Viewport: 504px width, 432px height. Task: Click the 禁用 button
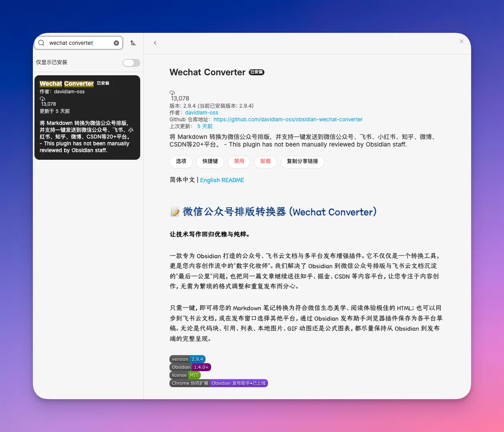(x=239, y=161)
